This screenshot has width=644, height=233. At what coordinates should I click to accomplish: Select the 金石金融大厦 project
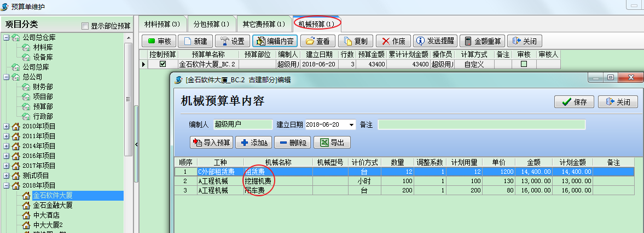coord(53,206)
